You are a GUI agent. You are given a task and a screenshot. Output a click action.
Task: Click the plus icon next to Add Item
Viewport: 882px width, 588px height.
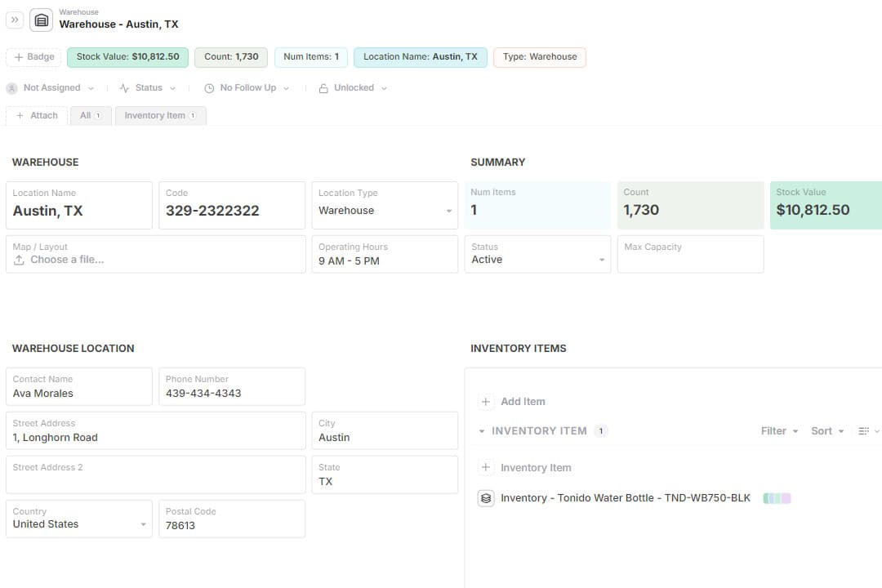tap(486, 402)
